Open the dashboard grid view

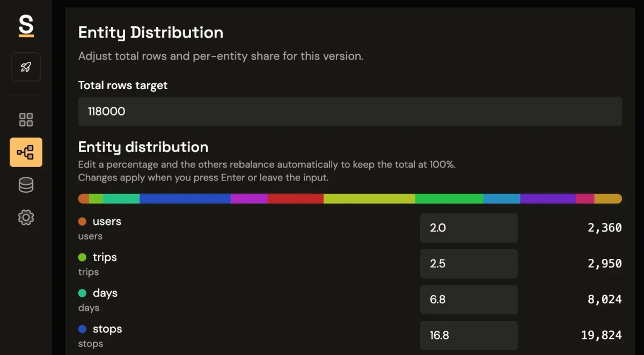[26, 119]
